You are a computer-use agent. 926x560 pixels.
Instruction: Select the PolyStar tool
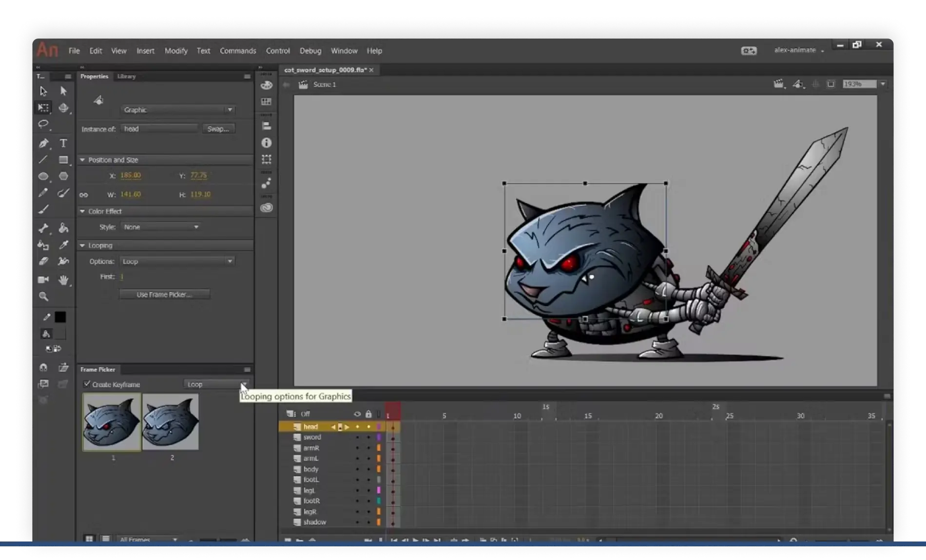[63, 176]
